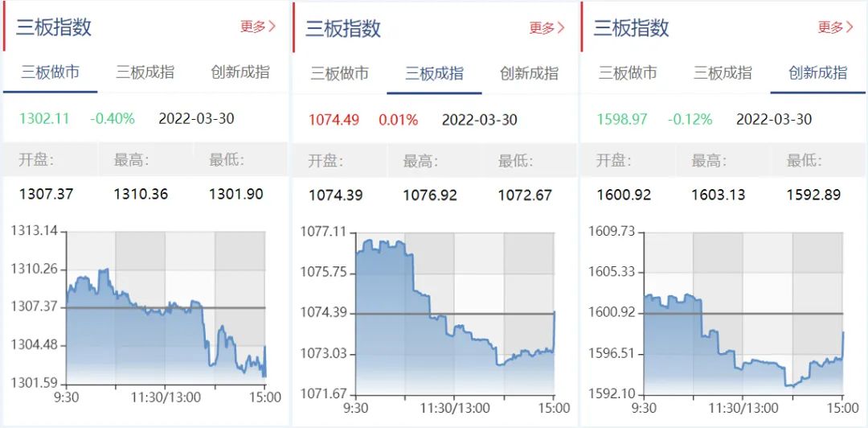Click index value 1302.11 in left panel

[x=44, y=118]
